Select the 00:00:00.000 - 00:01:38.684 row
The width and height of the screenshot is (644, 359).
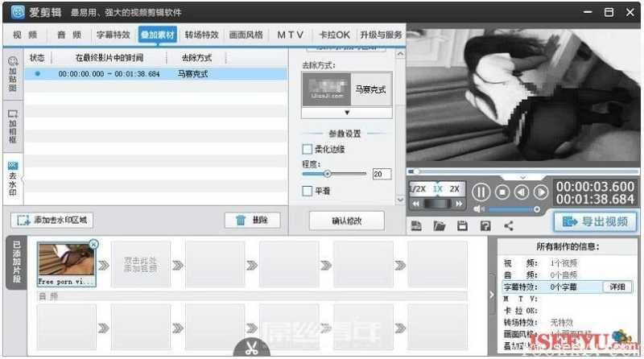[156, 74]
